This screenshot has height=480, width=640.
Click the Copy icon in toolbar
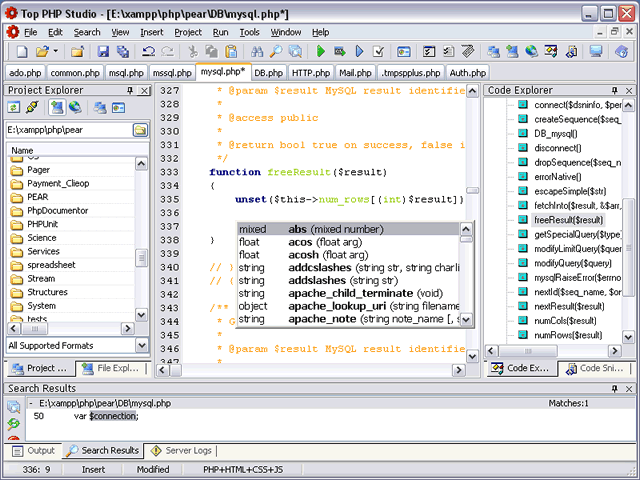tap(211, 51)
